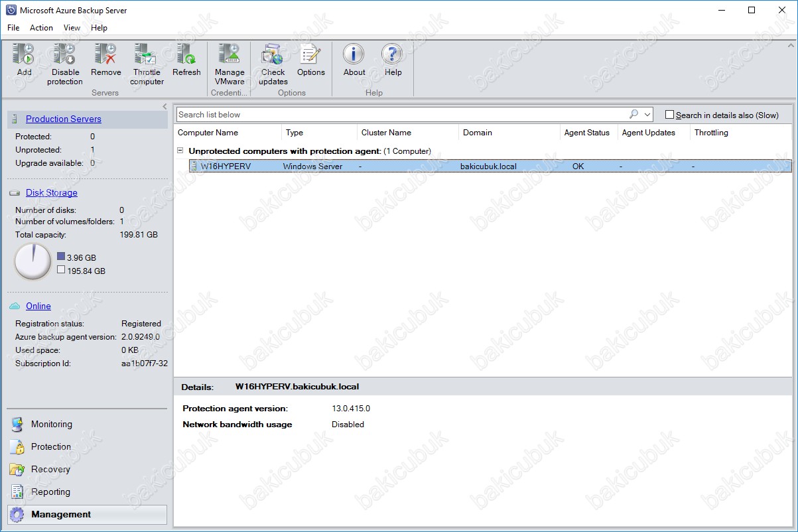Image resolution: width=798 pixels, height=532 pixels.
Task: Click Azure agent version 2.0.9249.0
Action: coord(141,337)
